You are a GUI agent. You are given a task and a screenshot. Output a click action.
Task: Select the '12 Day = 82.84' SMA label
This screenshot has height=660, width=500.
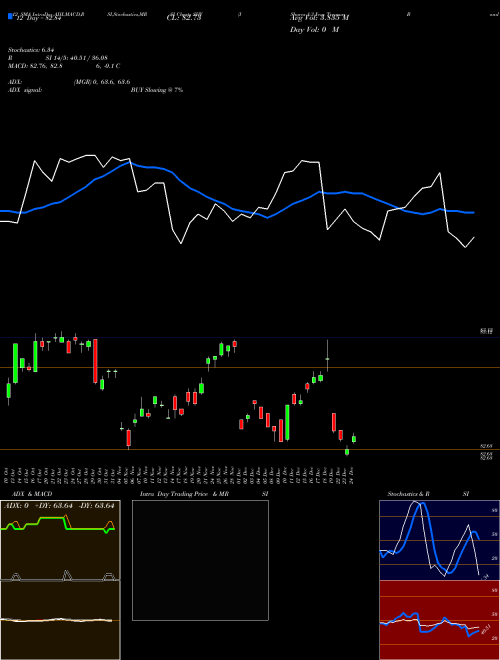37,18
